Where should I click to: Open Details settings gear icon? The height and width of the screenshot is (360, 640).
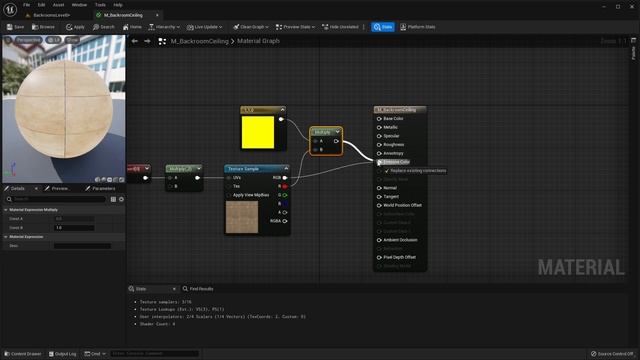click(x=121, y=199)
